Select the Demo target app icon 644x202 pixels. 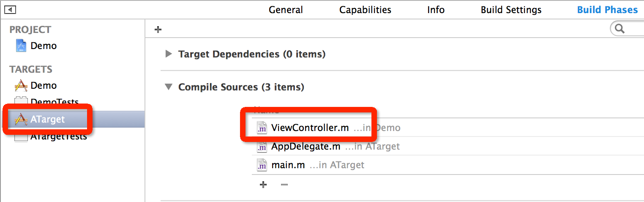tap(21, 86)
